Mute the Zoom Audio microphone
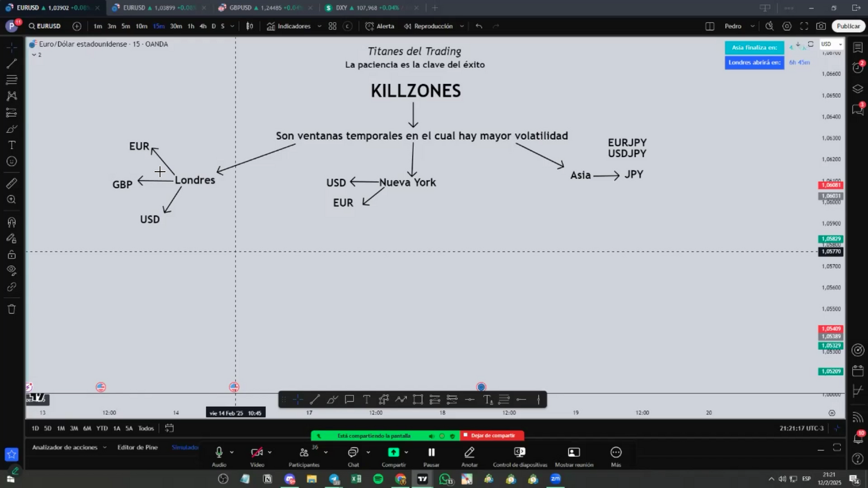The height and width of the screenshot is (488, 868). pyautogui.click(x=219, y=453)
